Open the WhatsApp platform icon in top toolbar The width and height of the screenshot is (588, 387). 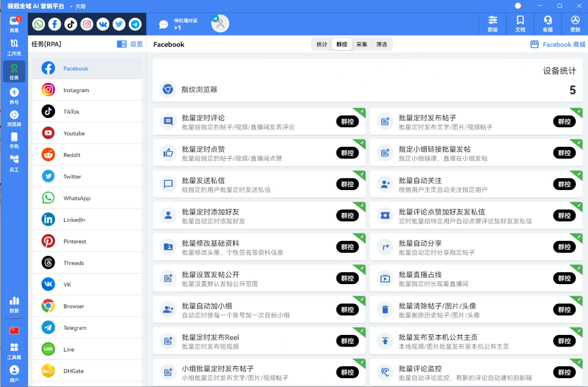coord(38,24)
